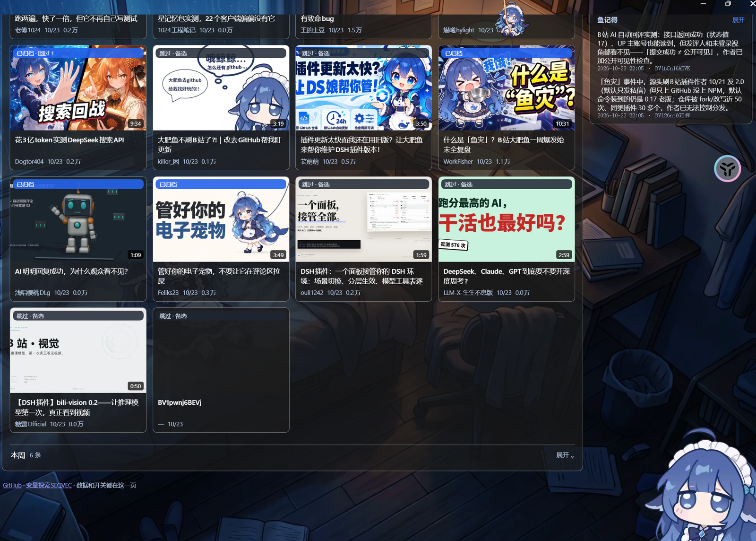
Task: Open the 搜索回战 video thumbnail
Action: point(78,88)
